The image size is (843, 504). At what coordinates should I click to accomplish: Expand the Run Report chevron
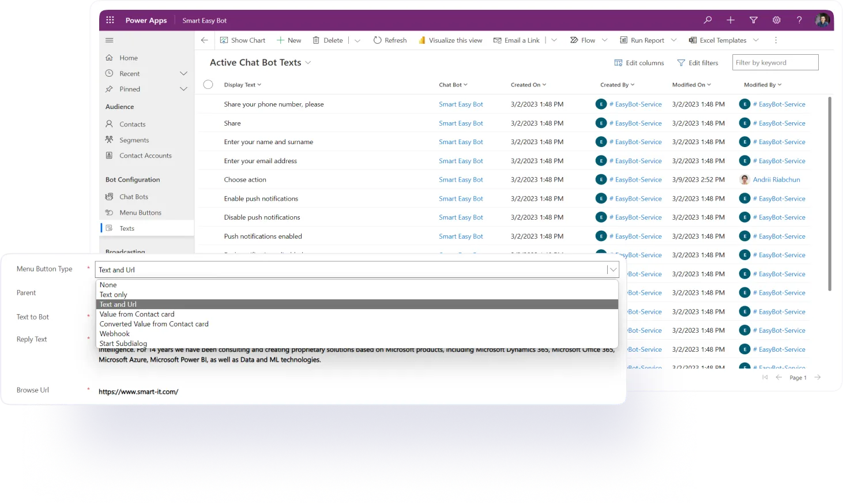[673, 40]
